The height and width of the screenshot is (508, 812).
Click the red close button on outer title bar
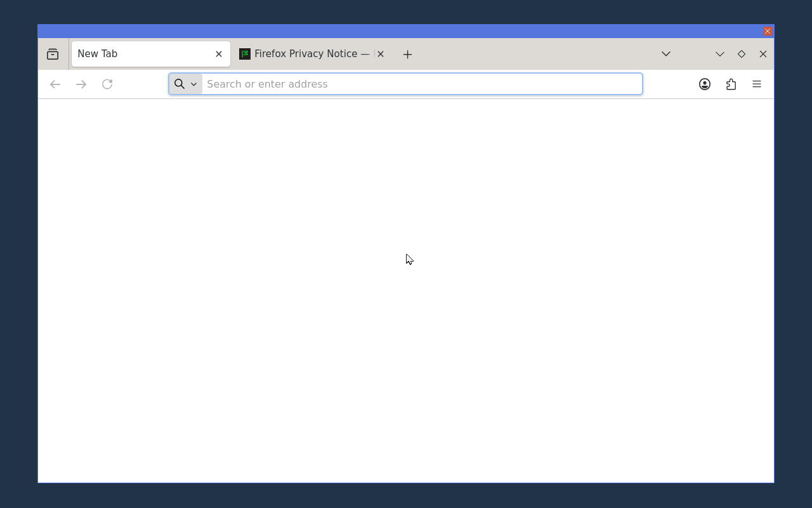pyautogui.click(x=768, y=30)
